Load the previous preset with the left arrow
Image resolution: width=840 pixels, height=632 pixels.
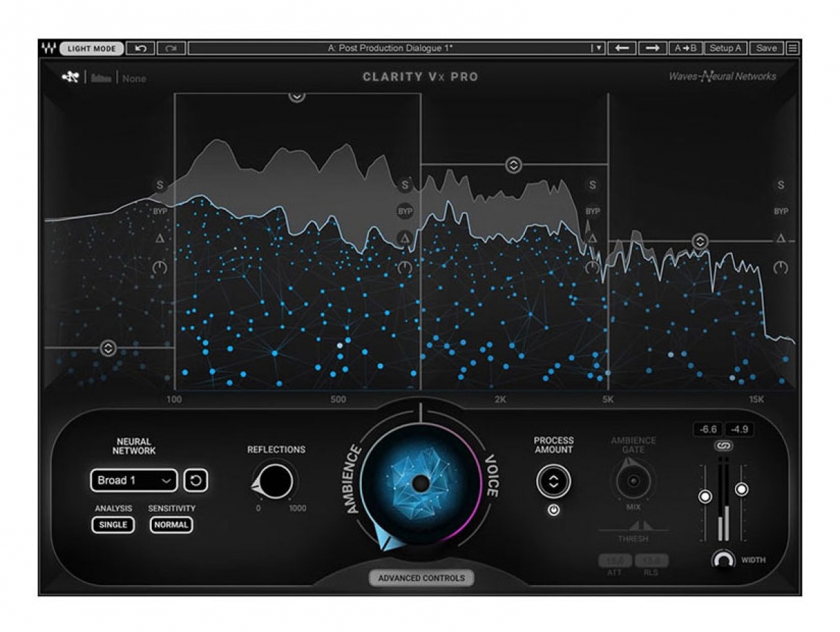[x=622, y=48]
